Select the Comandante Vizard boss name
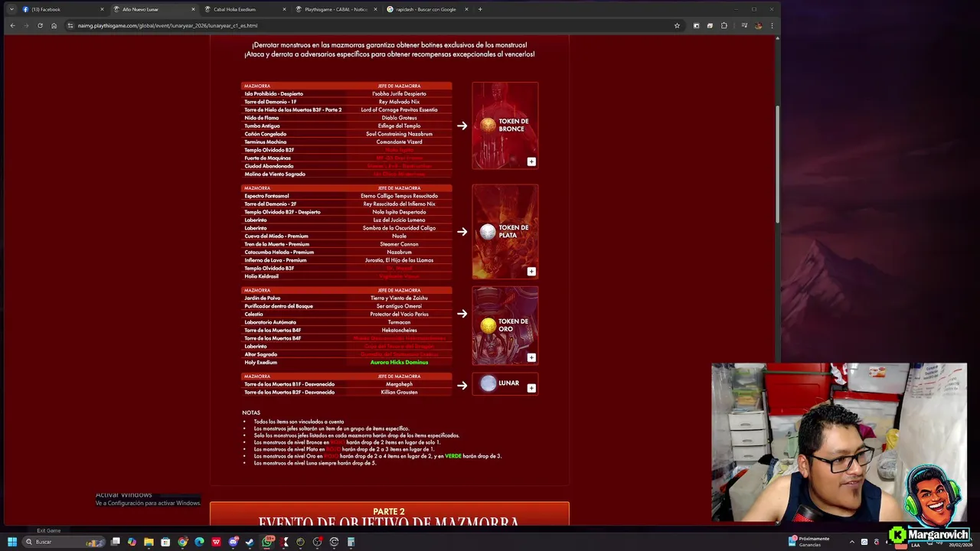Viewport: 980px width, 551px height. point(399,142)
